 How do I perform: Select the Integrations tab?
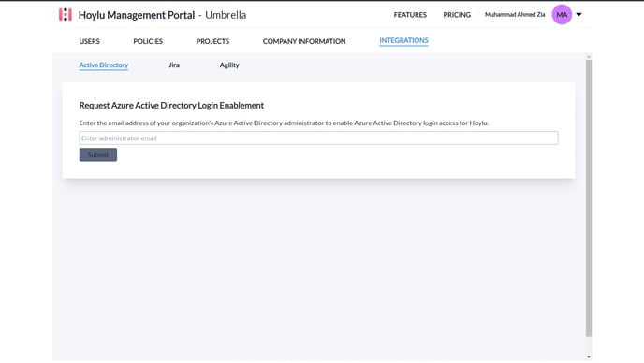(x=403, y=40)
